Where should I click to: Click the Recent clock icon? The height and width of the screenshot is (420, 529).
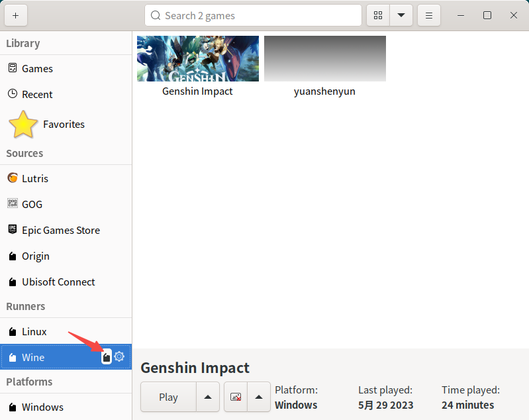click(13, 93)
